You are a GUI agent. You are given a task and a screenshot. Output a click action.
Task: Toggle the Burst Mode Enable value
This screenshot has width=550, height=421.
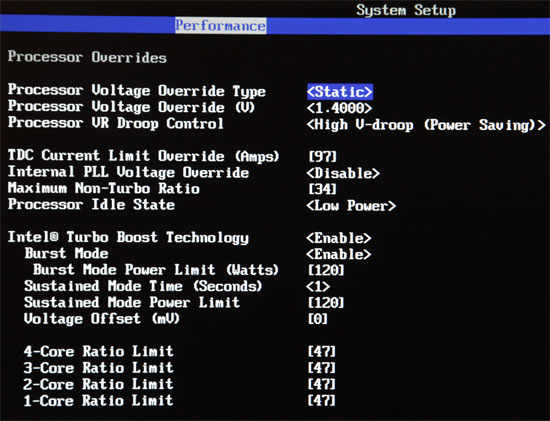pyautogui.click(x=338, y=254)
